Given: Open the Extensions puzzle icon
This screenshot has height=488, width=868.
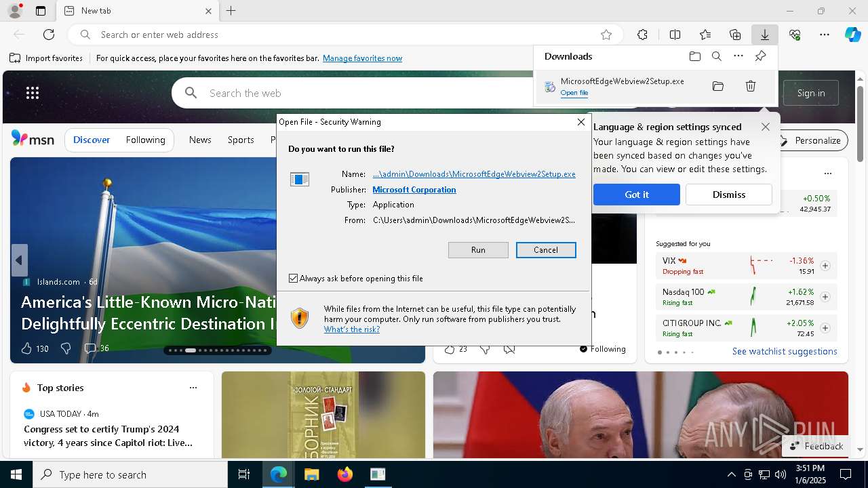Looking at the screenshot, I should (x=642, y=35).
